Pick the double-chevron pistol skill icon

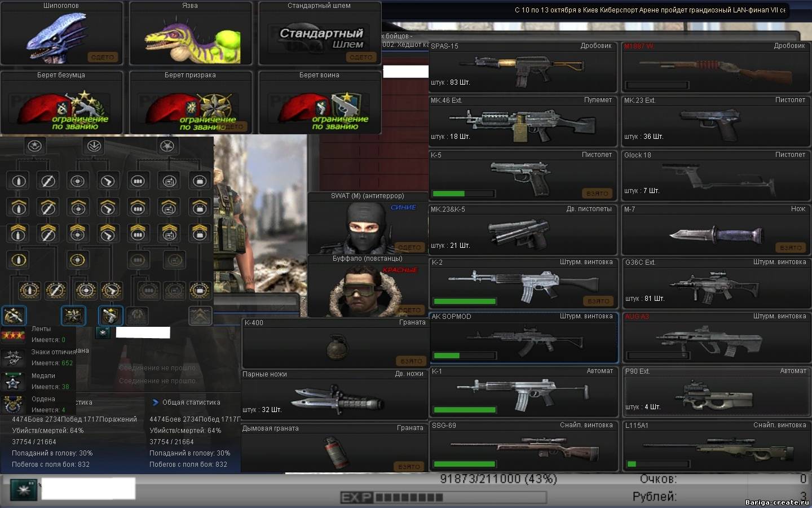(x=108, y=233)
